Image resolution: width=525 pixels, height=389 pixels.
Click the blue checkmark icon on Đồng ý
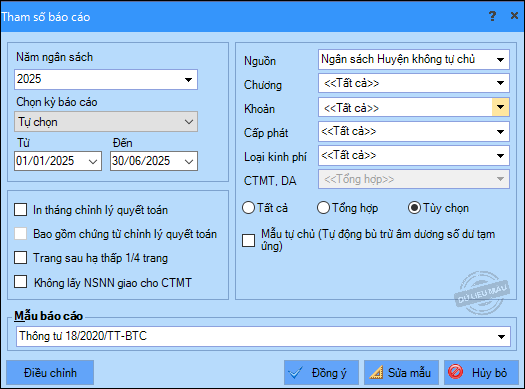pyautogui.click(x=295, y=372)
